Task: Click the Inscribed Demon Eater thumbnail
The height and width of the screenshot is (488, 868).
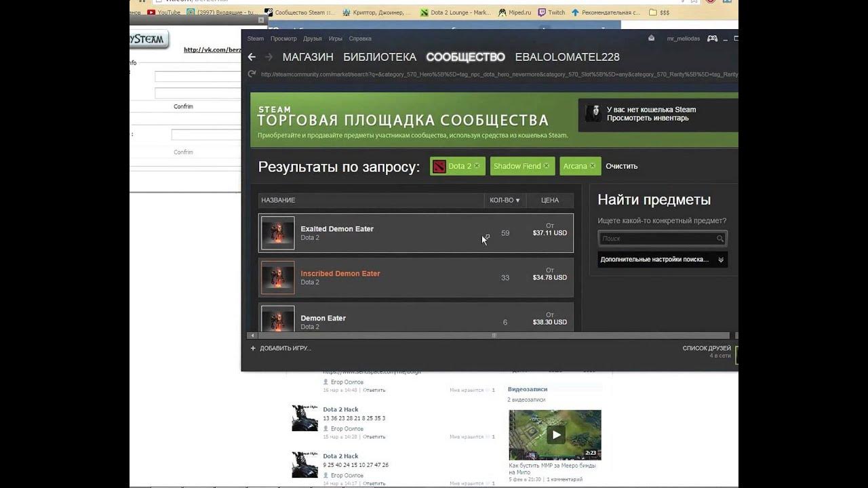Action: pos(278,278)
